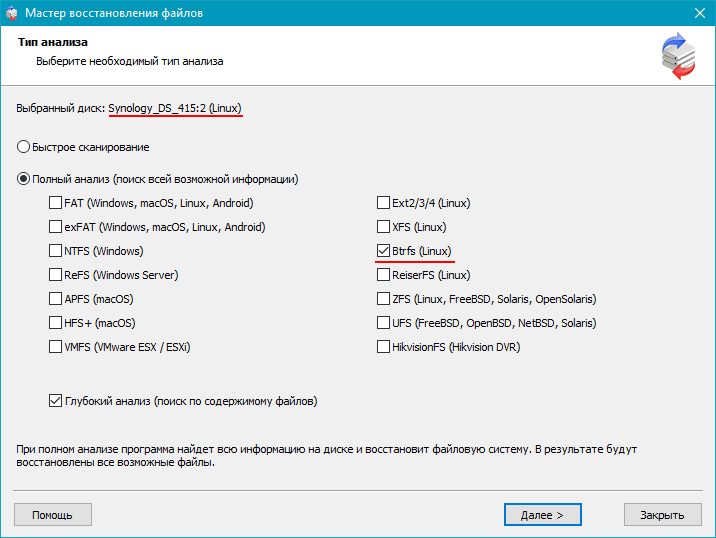This screenshot has width=716, height=538.
Task: Proceed with the Далее > button
Action: point(542,515)
